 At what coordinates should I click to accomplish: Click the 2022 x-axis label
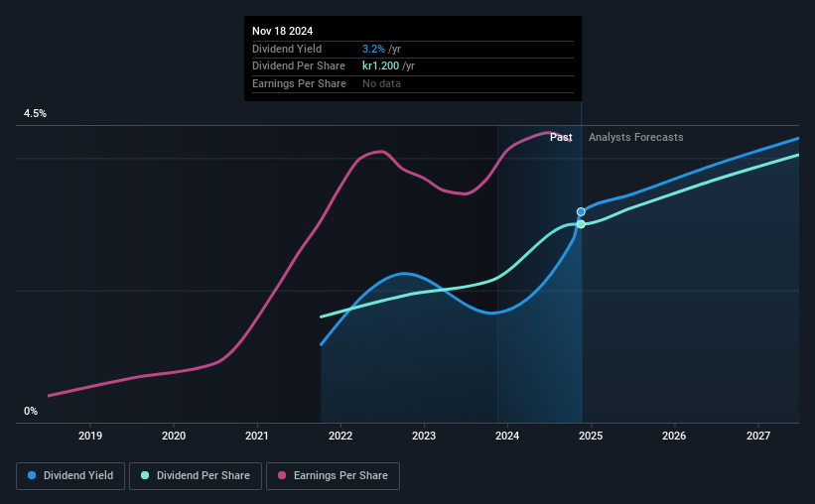(340, 436)
